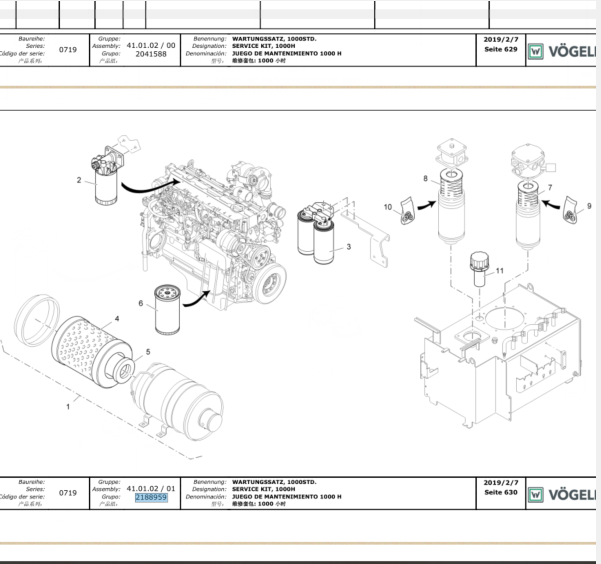Image resolution: width=601 pixels, height=564 pixels.
Task: Click callout number 1 below air filter
Action: tap(68, 406)
